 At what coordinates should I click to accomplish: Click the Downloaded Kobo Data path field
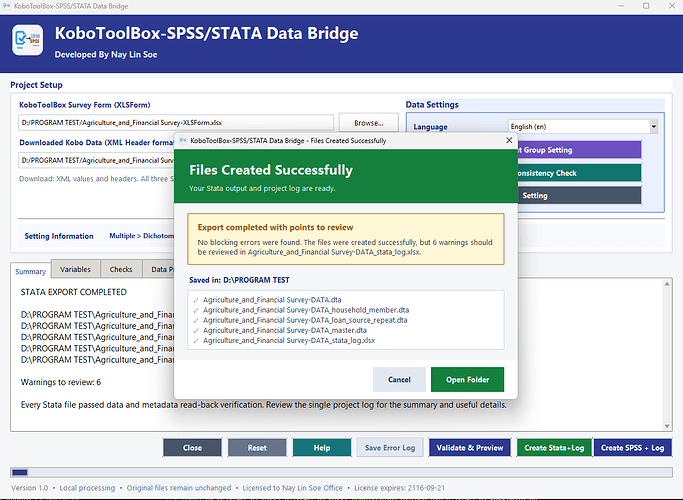click(x=96, y=160)
